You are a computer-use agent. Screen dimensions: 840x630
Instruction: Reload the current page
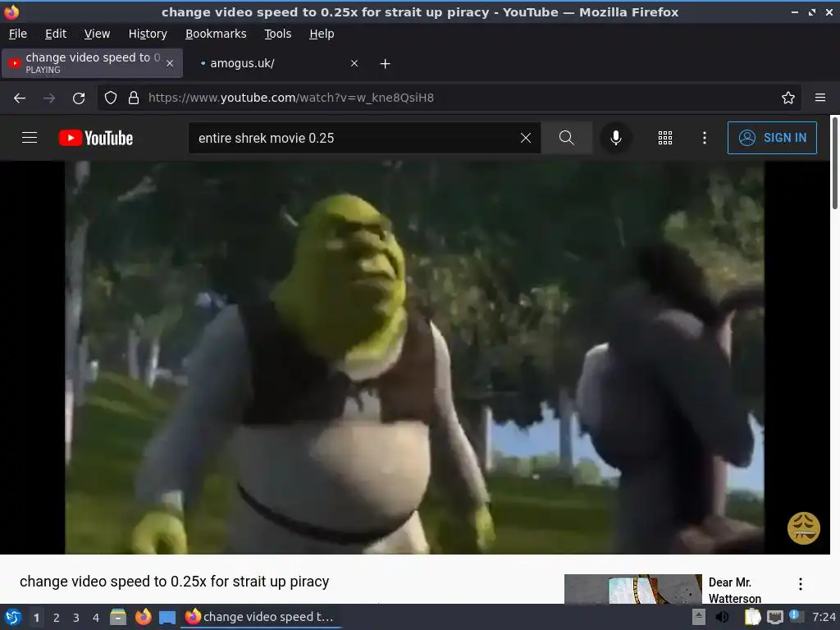point(79,98)
